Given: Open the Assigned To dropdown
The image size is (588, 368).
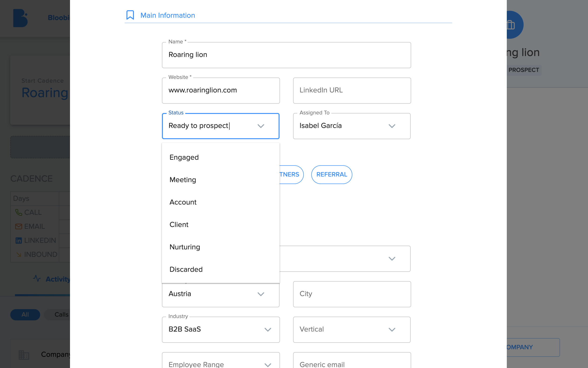Looking at the screenshot, I should tap(352, 126).
